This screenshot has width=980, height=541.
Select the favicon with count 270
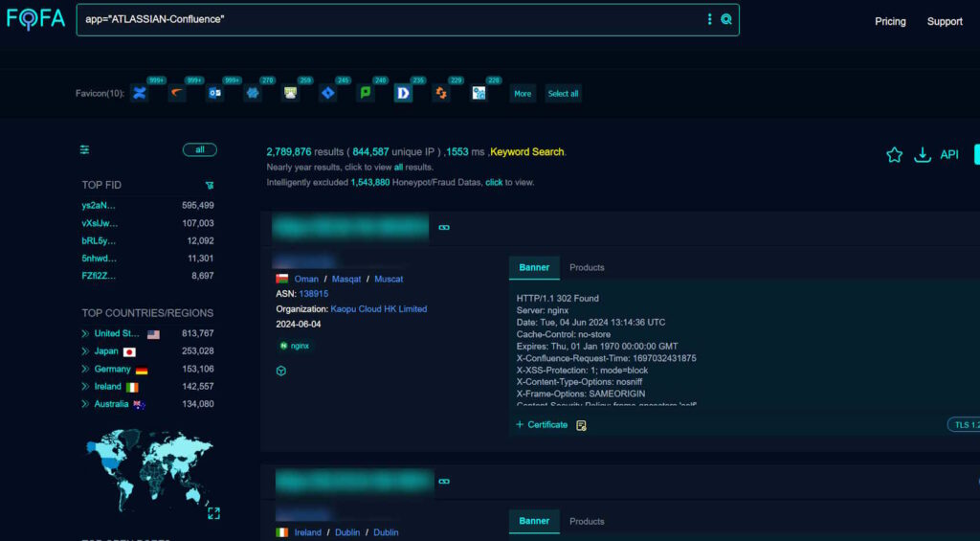click(253, 93)
